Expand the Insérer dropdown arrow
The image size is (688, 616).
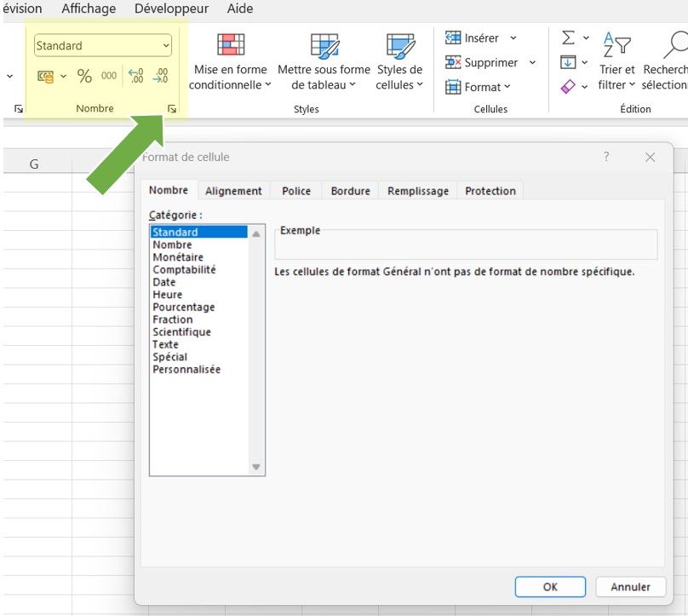513,38
